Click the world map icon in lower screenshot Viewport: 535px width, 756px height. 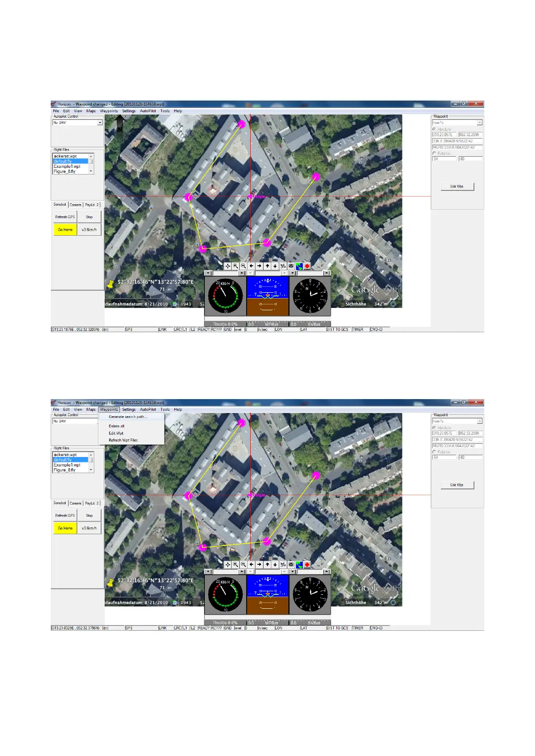coord(299,564)
